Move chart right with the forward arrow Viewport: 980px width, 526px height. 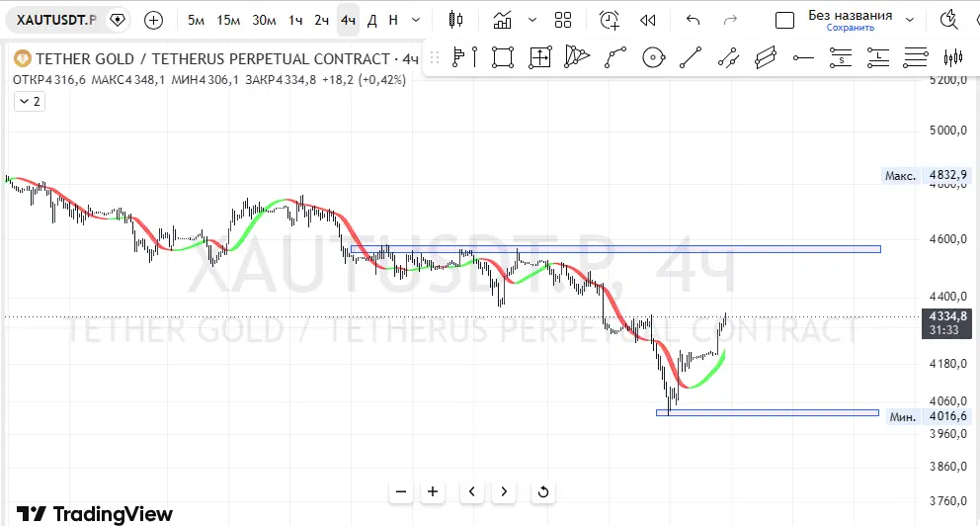click(504, 491)
